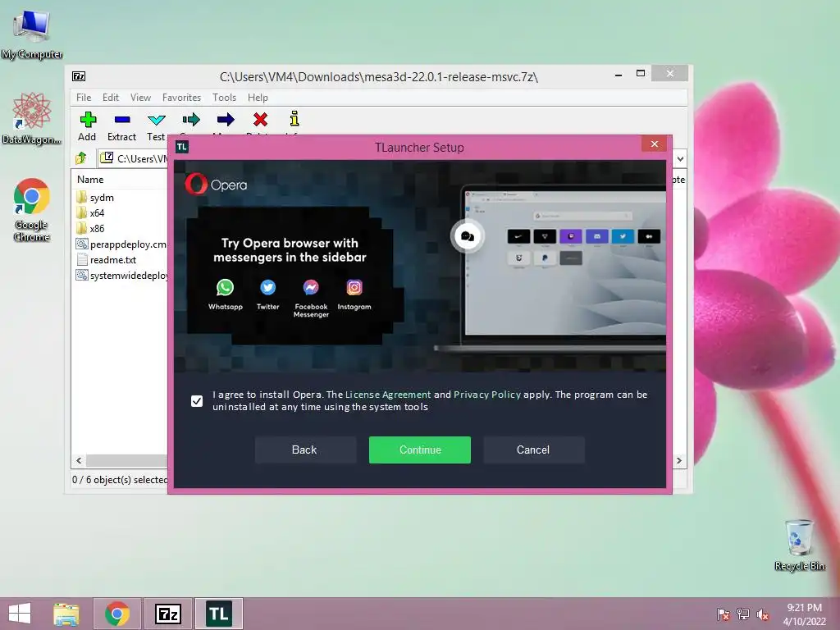This screenshot has height=630, width=840.
Task: Click the Test icon in 7-Zip toolbar
Action: click(157, 120)
